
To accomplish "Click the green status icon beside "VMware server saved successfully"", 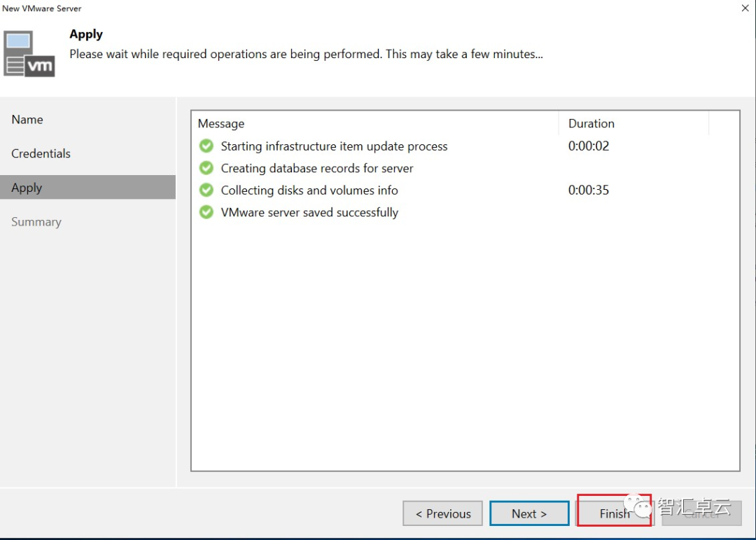I will pos(207,212).
